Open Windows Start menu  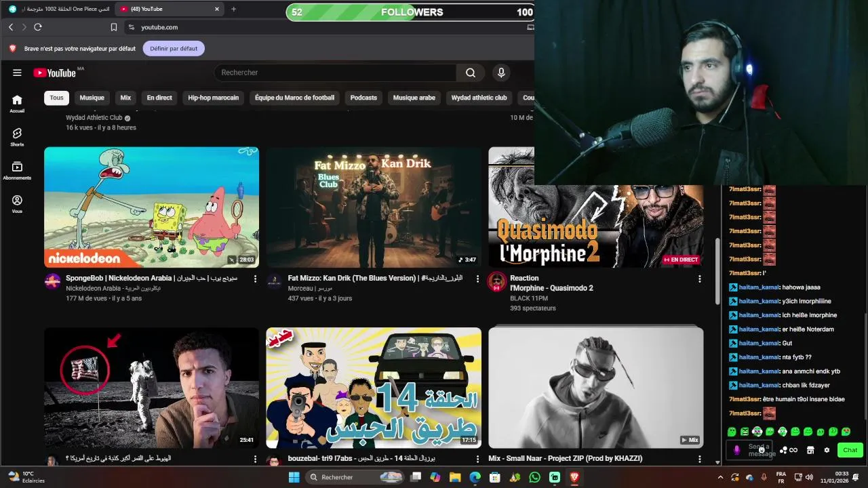tap(294, 477)
